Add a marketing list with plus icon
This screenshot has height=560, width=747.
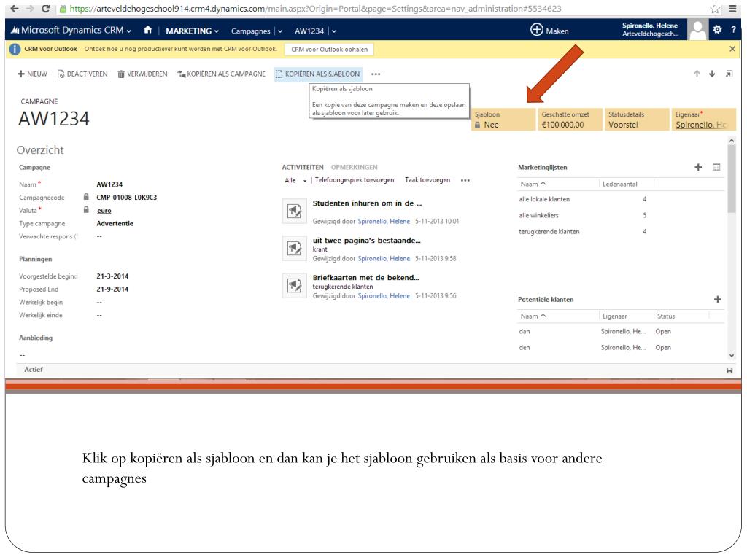coord(698,168)
